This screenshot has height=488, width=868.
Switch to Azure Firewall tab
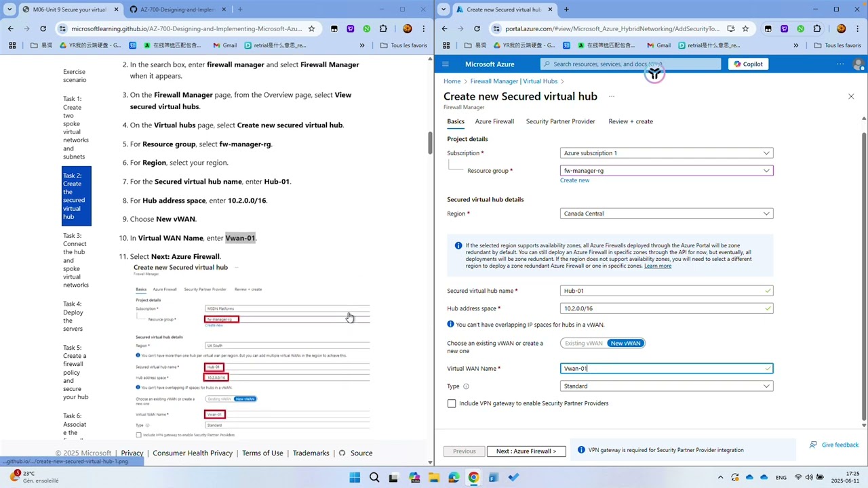point(494,121)
